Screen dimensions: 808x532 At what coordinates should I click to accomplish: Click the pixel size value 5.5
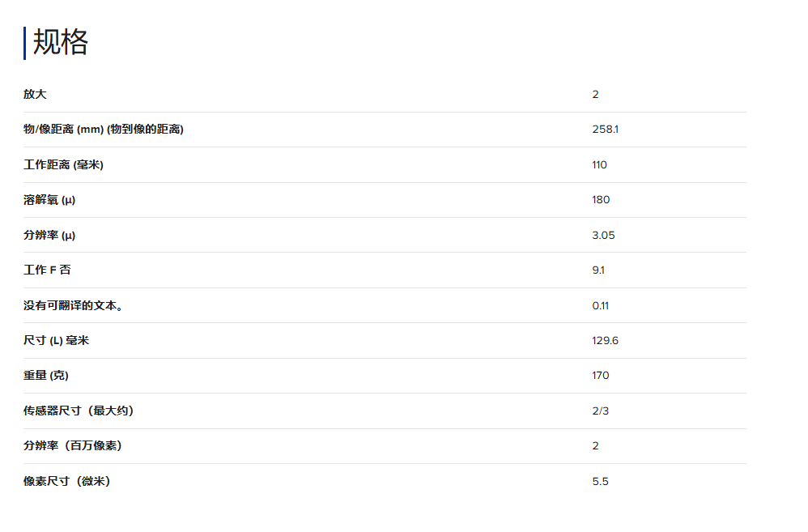tap(600, 481)
